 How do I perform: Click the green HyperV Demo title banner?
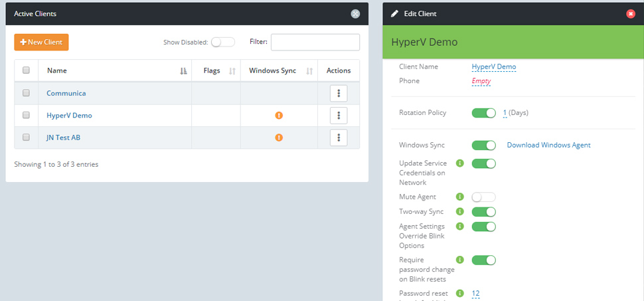[513, 42]
